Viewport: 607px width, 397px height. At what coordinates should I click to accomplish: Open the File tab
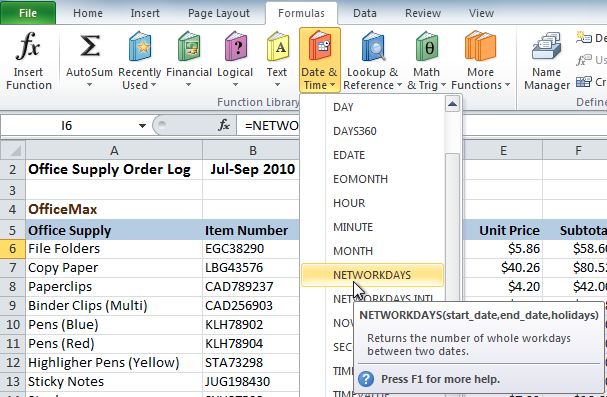pos(28,13)
